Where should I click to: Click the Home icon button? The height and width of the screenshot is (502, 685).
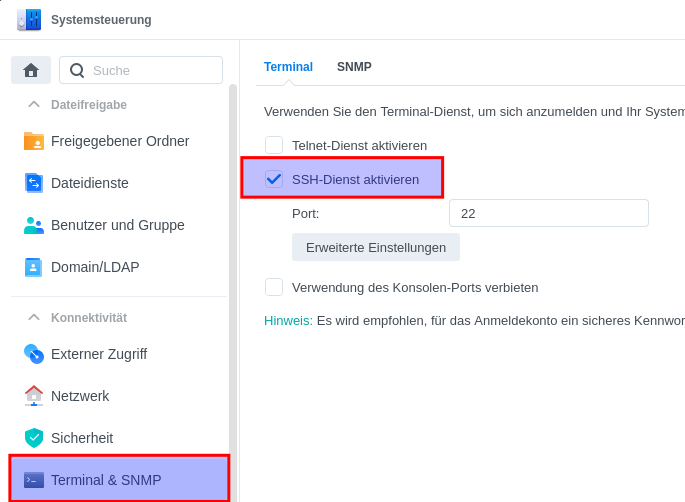[x=31, y=70]
